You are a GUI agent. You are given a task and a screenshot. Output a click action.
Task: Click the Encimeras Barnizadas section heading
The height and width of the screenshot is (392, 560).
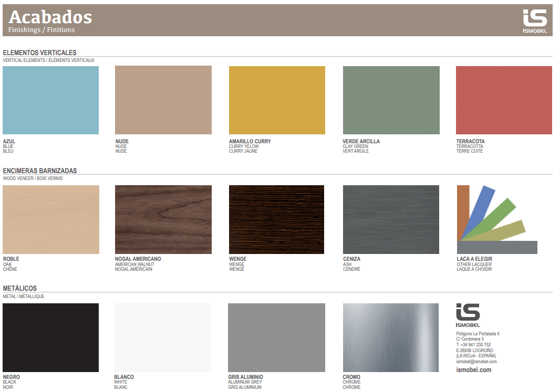[x=40, y=171]
